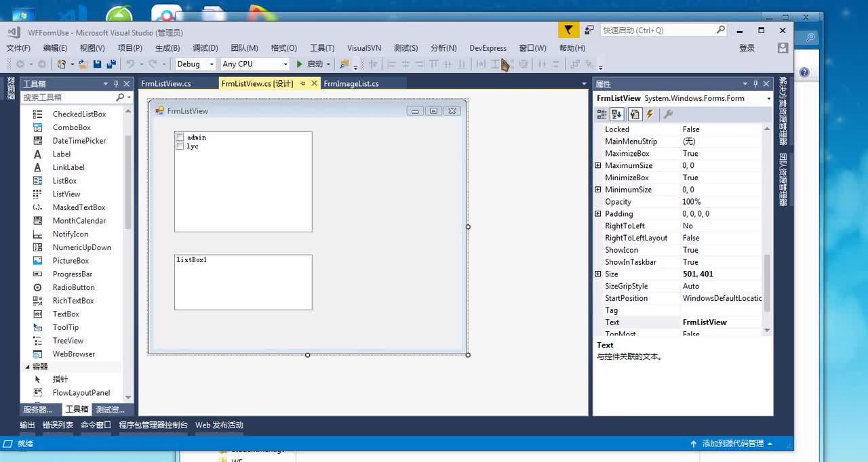Pick the WebBrowser control in toolbox
868x462 pixels.
coord(74,354)
